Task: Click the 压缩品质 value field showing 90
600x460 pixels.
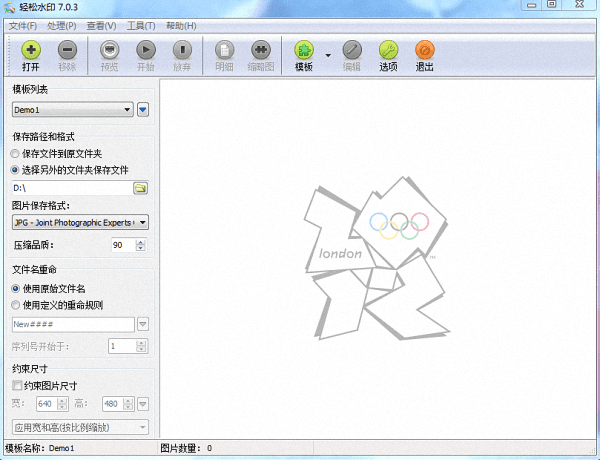Action: [x=123, y=245]
